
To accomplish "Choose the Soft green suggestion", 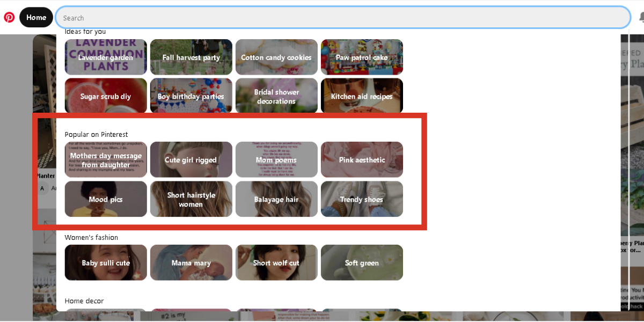I will pyautogui.click(x=362, y=262).
